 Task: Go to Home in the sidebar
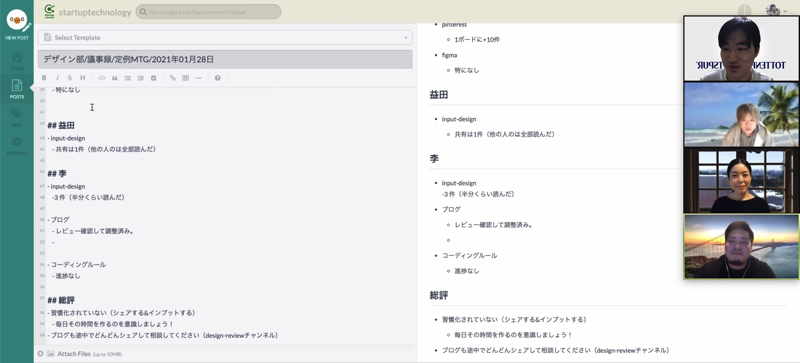(x=17, y=61)
